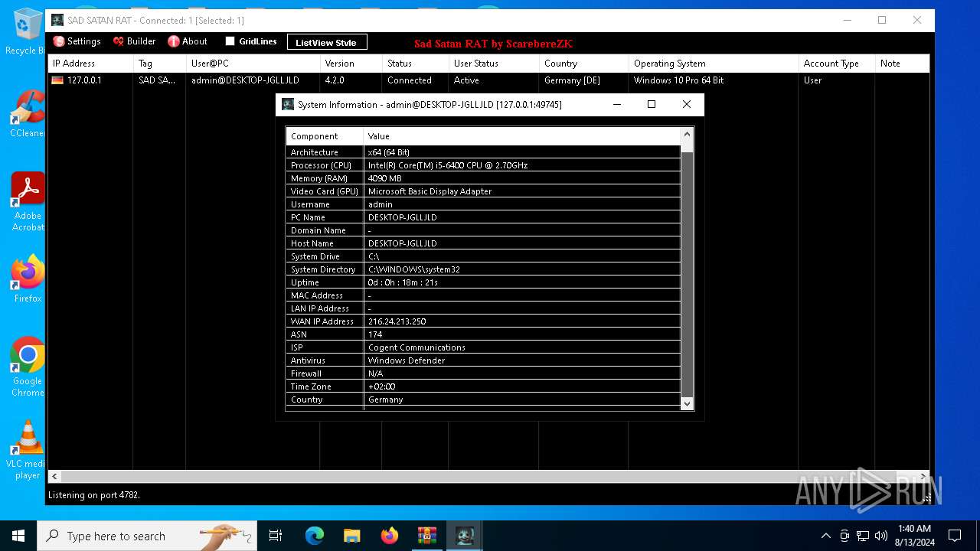
Task: Select the Memory (RAM) row
Action: 483,178
